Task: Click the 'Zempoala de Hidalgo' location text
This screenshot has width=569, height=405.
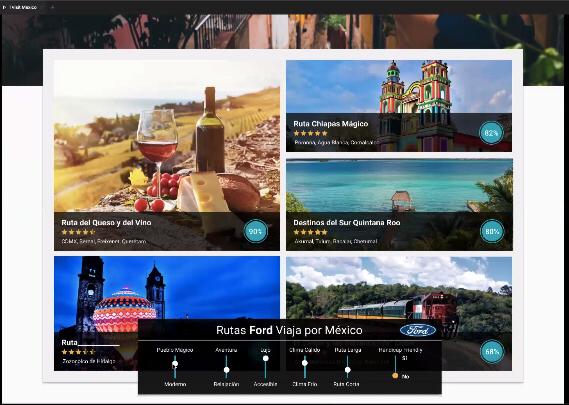Action: pyautogui.click(x=89, y=361)
